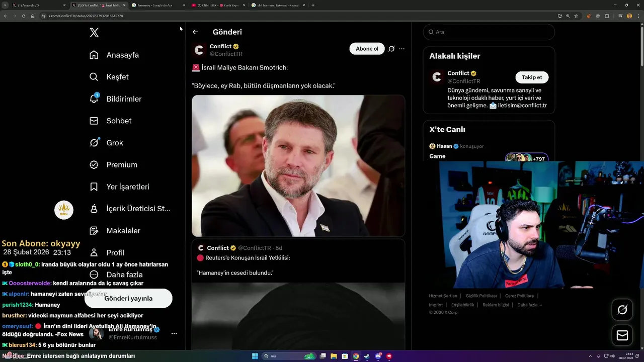Click +797 listeners avatar pill
Viewport: 644px width, 362px height.
[x=527, y=158]
